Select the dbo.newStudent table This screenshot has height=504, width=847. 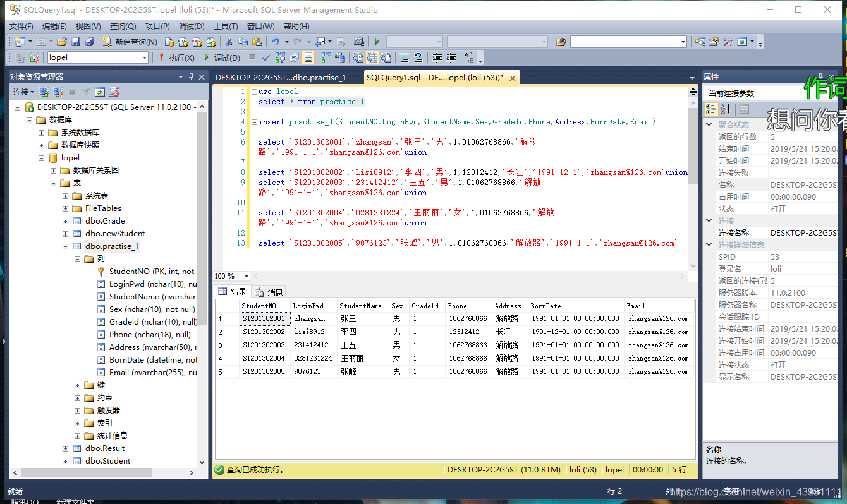tap(115, 234)
